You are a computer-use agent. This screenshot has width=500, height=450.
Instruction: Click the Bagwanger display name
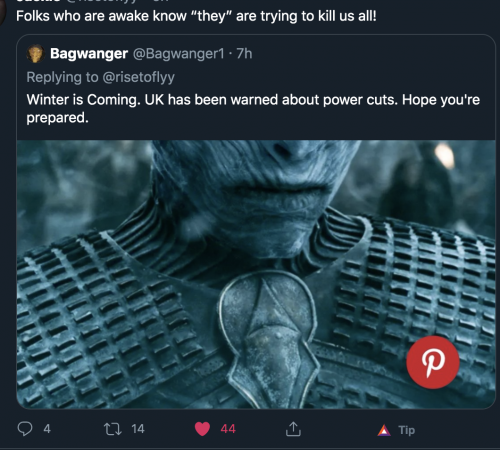89,53
